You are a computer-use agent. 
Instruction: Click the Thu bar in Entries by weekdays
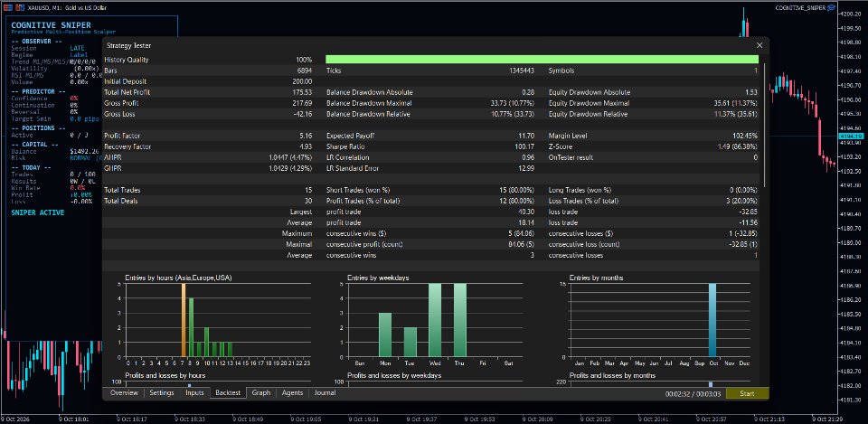(460, 320)
